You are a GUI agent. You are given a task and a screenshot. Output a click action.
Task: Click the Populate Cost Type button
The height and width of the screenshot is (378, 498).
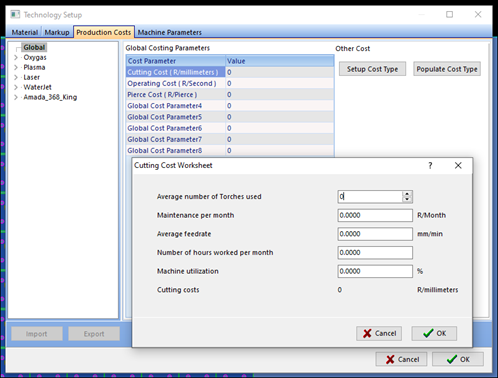click(x=447, y=69)
